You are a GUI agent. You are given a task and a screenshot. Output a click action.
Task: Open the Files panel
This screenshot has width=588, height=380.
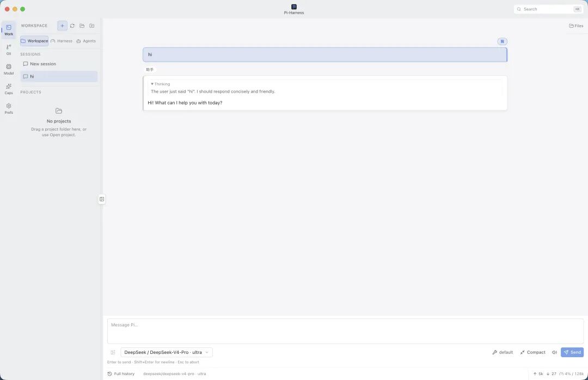[x=576, y=26]
